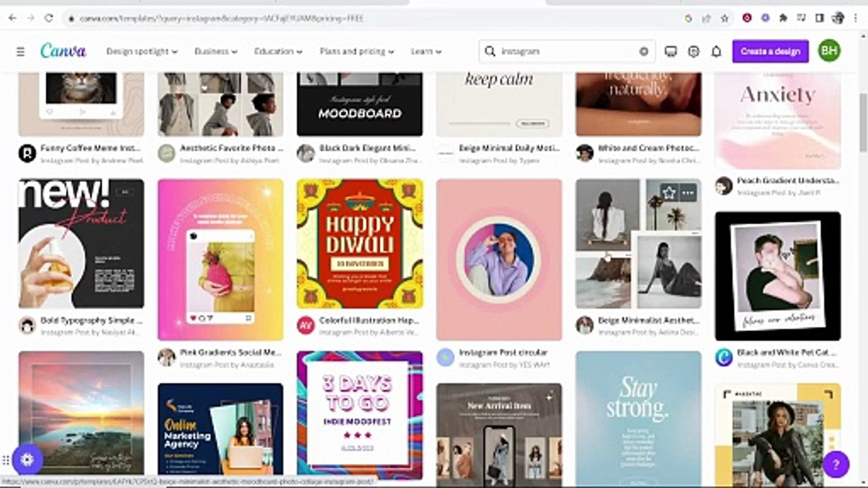Image resolution: width=868 pixels, height=488 pixels.
Task: Open the Learn menu
Action: (425, 52)
